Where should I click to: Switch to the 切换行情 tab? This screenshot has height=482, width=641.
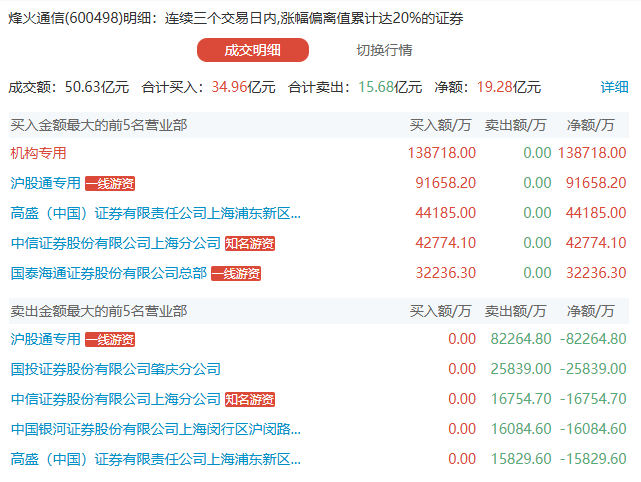pyautogui.click(x=384, y=50)
